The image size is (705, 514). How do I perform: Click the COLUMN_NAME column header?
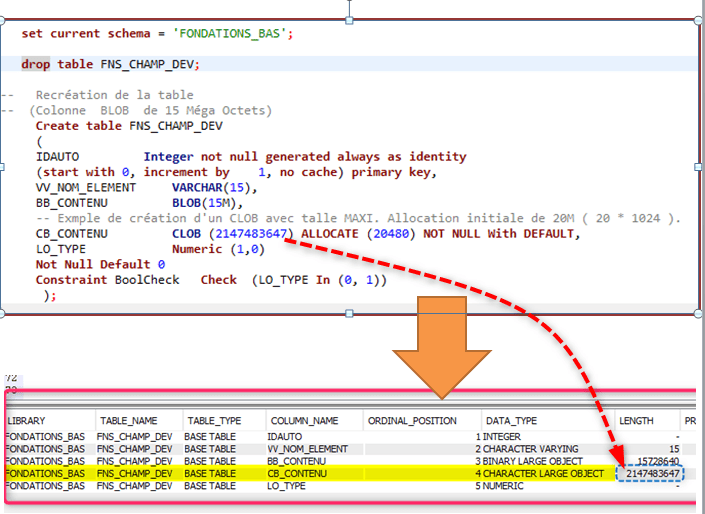click(314, 421)
